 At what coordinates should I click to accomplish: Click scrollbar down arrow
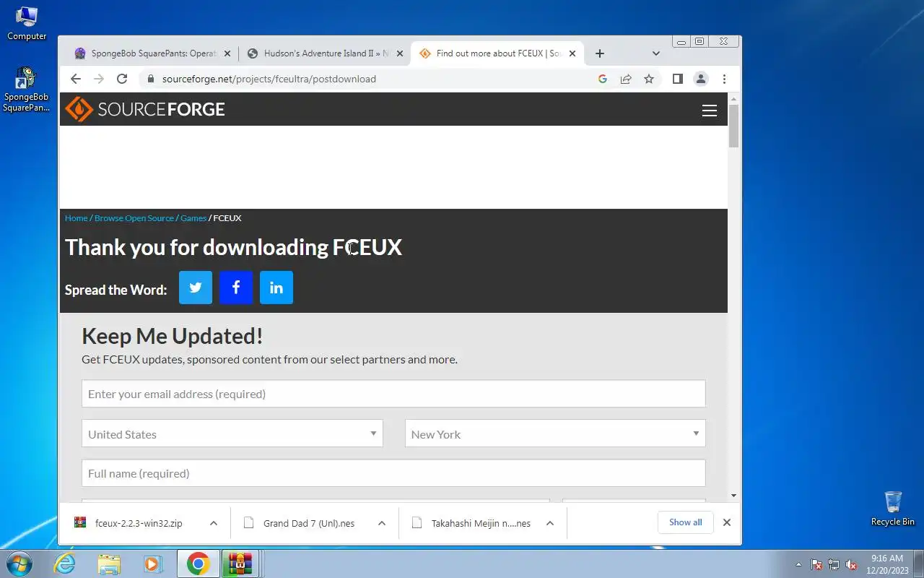pyautogui.click(x=734, y=496)
